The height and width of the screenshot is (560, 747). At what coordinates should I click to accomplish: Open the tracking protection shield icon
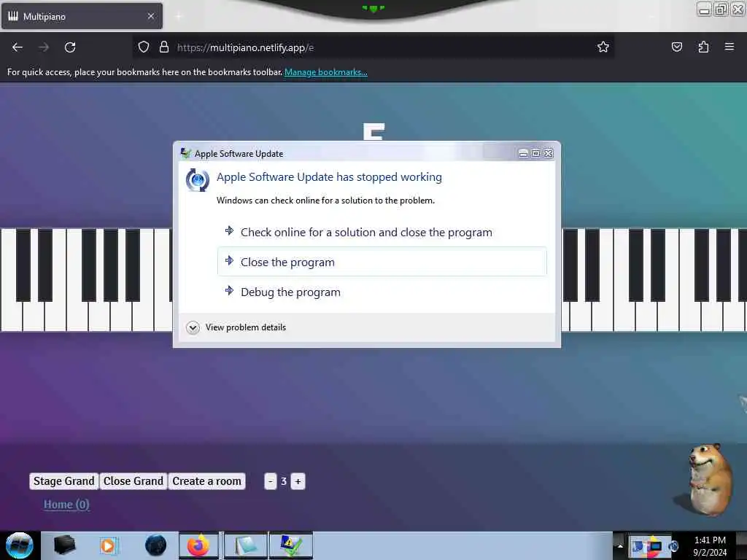(x=144, y=47)
